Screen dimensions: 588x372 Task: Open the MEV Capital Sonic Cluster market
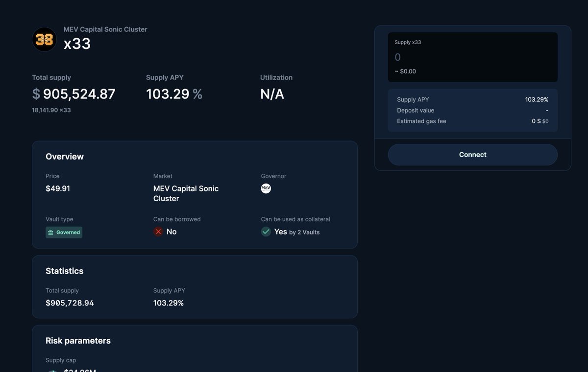186,193
